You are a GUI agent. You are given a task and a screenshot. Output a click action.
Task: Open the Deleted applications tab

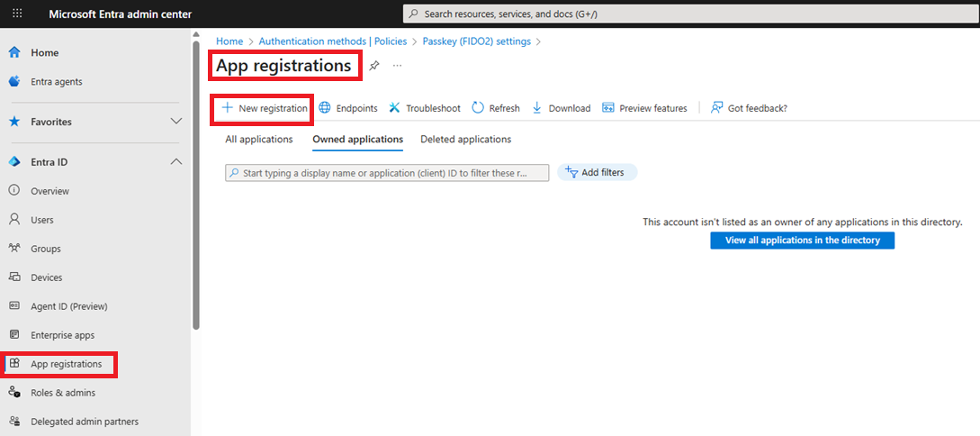coord(465,140)
